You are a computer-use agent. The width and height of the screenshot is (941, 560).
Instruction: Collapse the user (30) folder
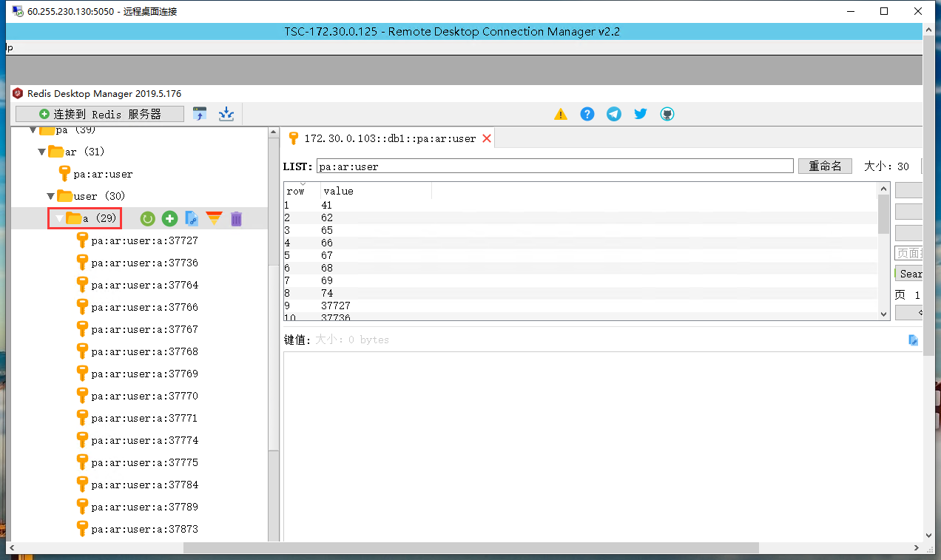51,196
